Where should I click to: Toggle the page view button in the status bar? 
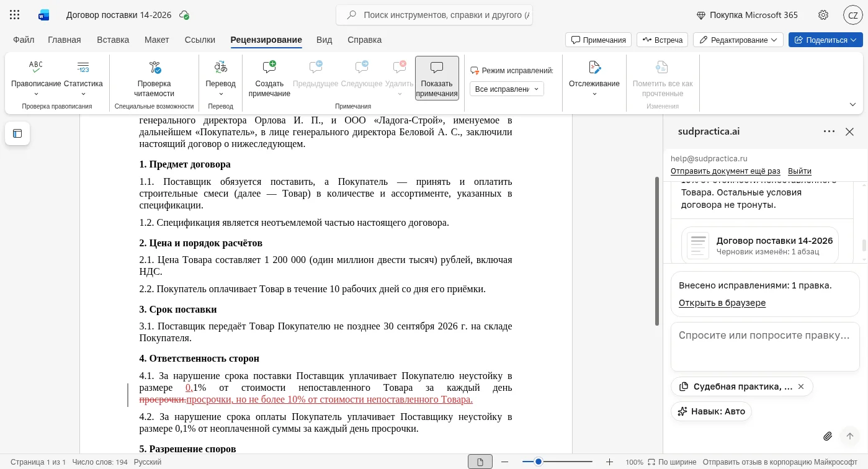480,462
